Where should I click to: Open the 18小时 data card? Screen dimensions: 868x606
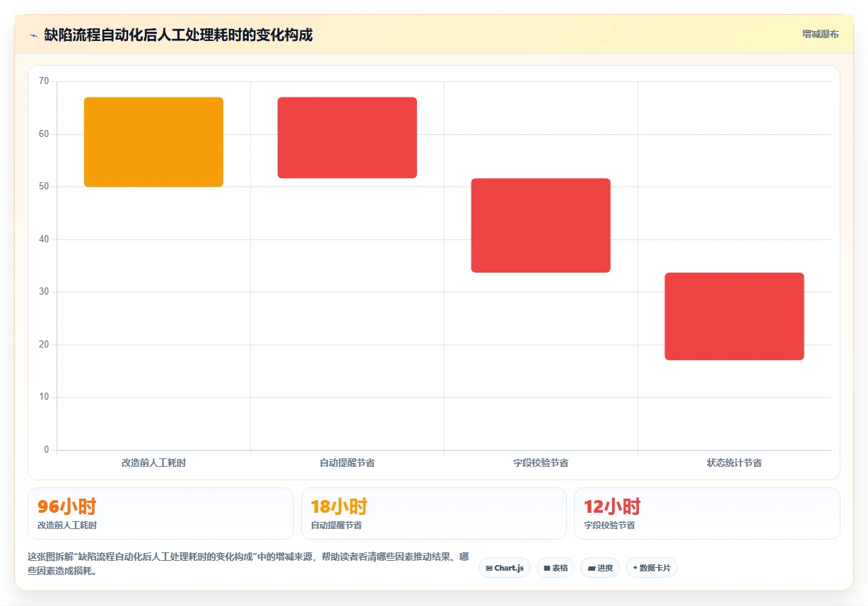click(434, 513)
